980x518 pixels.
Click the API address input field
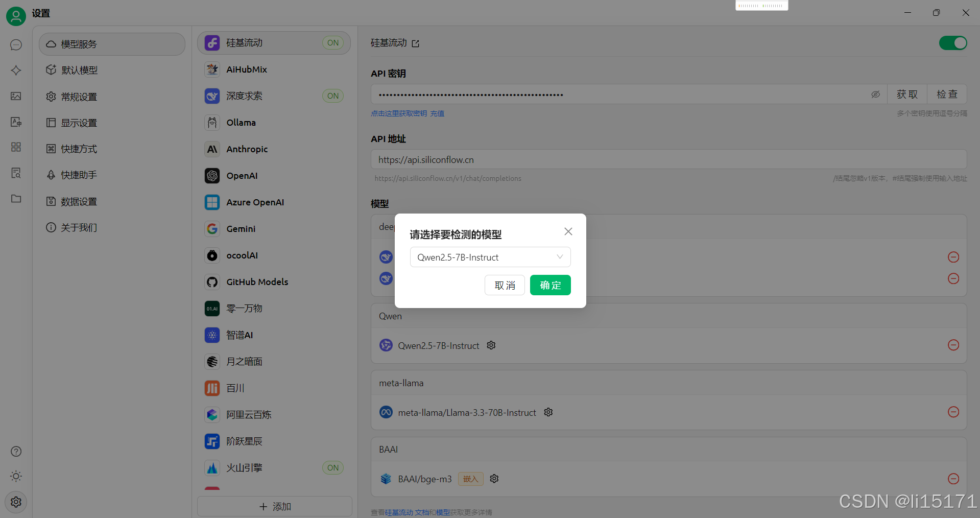[x=669, y=159]
